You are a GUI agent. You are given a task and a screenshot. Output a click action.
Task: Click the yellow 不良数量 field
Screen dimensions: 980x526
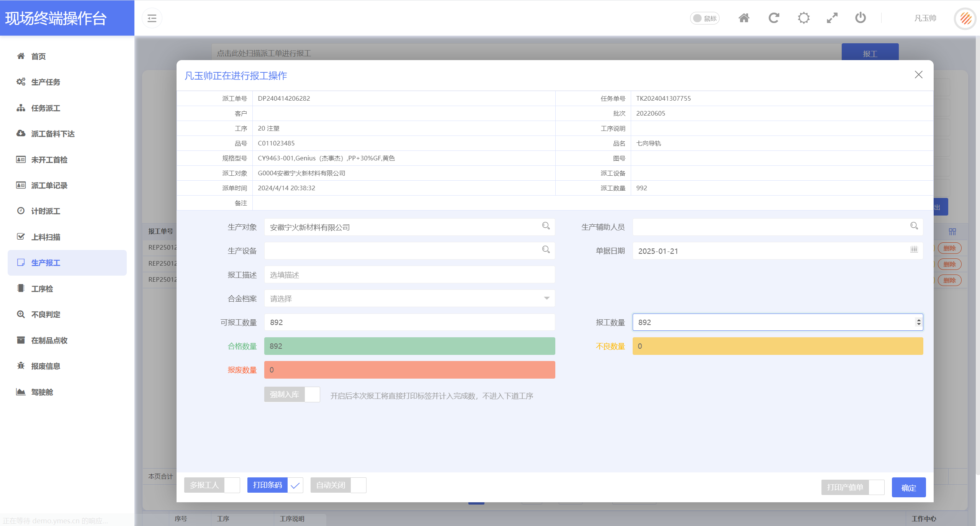click(777, 346)
